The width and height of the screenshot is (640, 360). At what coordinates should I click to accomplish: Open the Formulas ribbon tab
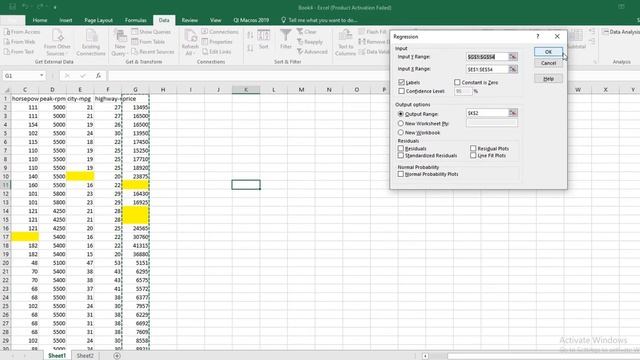pos(136,20)
